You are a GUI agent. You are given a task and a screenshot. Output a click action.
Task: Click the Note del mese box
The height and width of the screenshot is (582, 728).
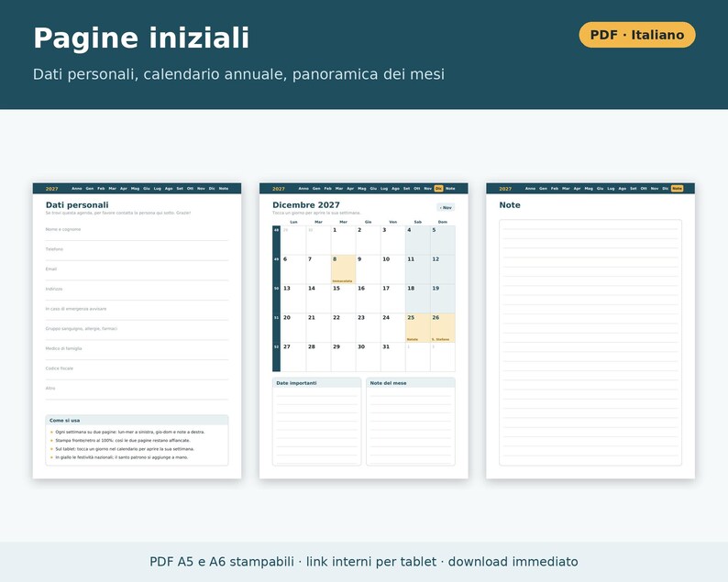411,422
